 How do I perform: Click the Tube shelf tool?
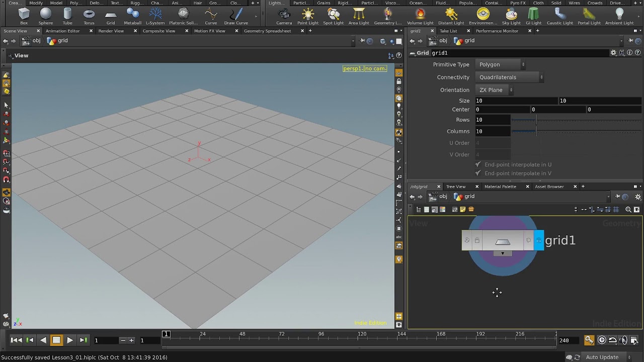[x=67, y=16]
